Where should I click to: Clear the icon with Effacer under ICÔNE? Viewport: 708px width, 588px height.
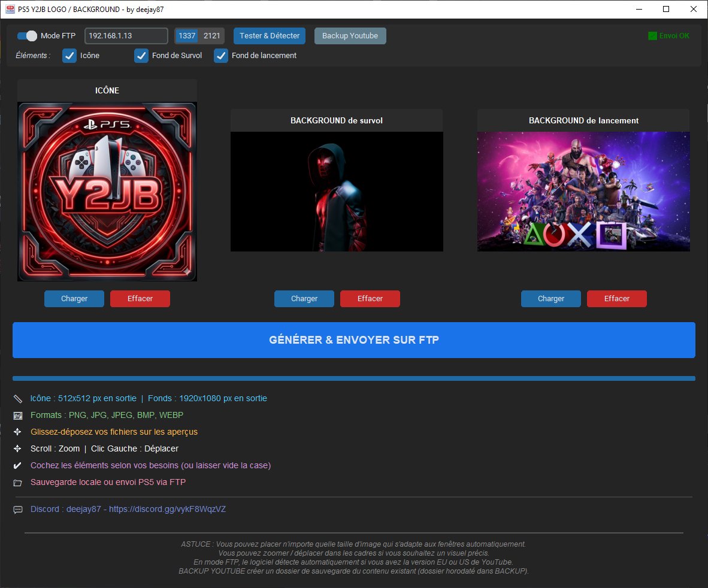pos(140,299)
